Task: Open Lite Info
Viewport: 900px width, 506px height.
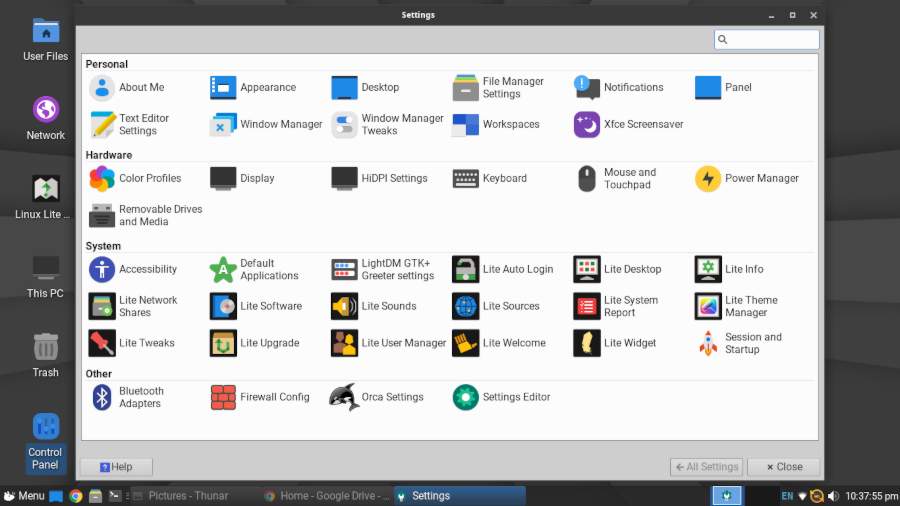Action: point(730,269)
